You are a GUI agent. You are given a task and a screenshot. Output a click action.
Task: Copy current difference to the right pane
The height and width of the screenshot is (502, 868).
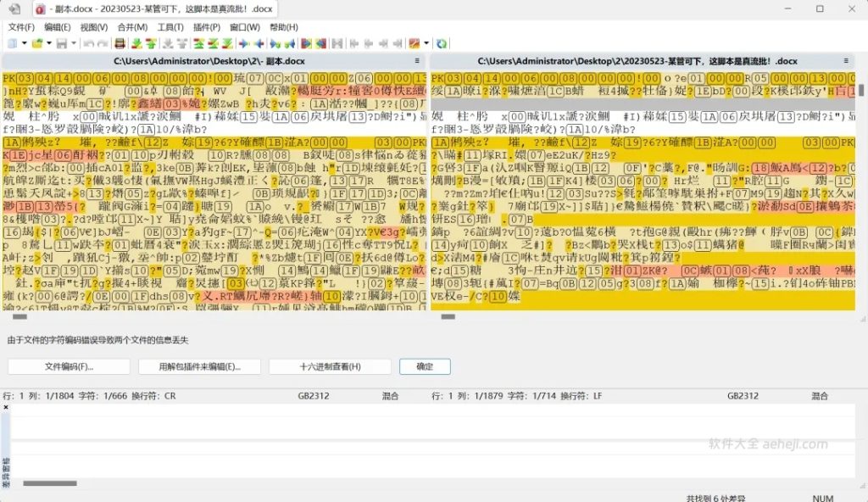[x=244, y=42]
